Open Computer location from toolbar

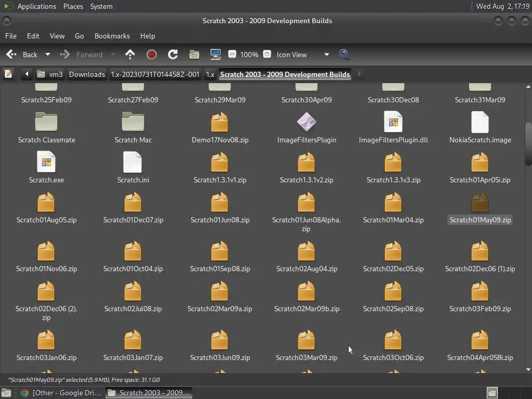point(216,54)
